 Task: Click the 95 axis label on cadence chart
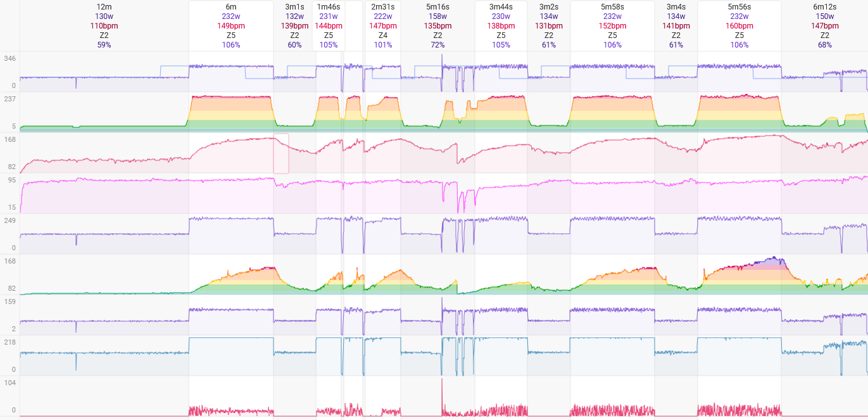[12, 180]
